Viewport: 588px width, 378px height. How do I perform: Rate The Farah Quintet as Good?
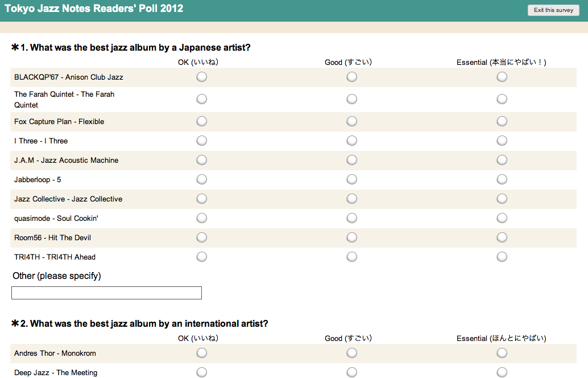tap(352, 99)
